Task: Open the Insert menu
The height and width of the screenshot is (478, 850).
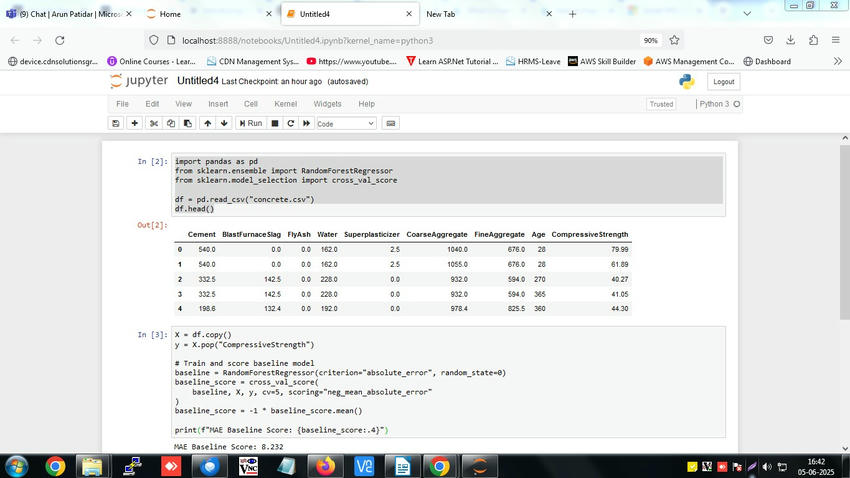Action: tap(218, 104)
